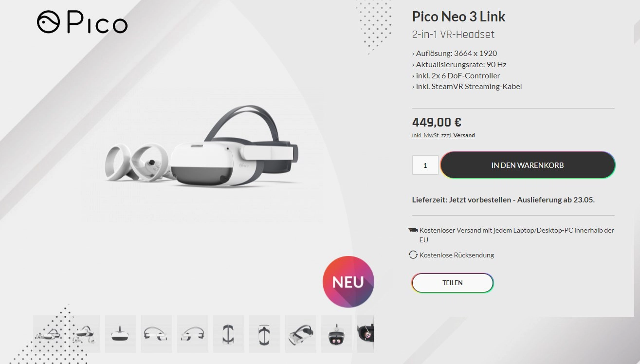Click the Pico logo
640x364 pixels.
82,22
